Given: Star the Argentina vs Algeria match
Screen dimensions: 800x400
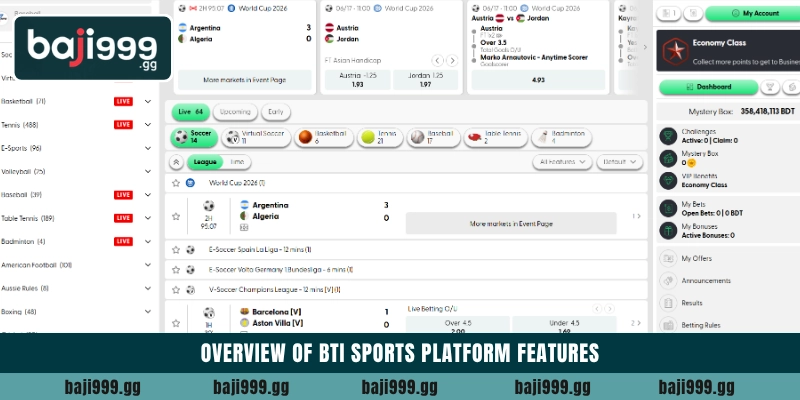Looking at the screenshot, I should 176,216.
